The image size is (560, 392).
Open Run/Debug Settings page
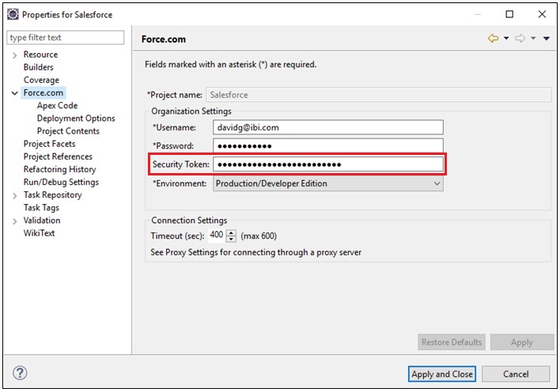pos(61,182)
